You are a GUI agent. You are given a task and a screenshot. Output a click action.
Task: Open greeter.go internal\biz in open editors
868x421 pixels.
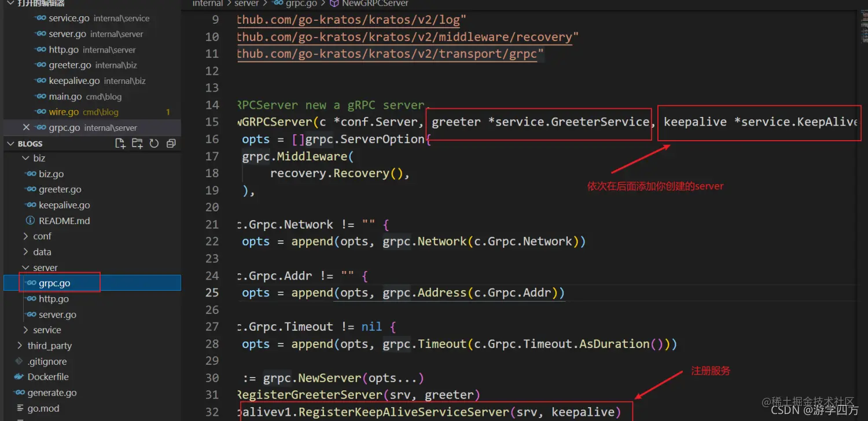coord(93,65)
